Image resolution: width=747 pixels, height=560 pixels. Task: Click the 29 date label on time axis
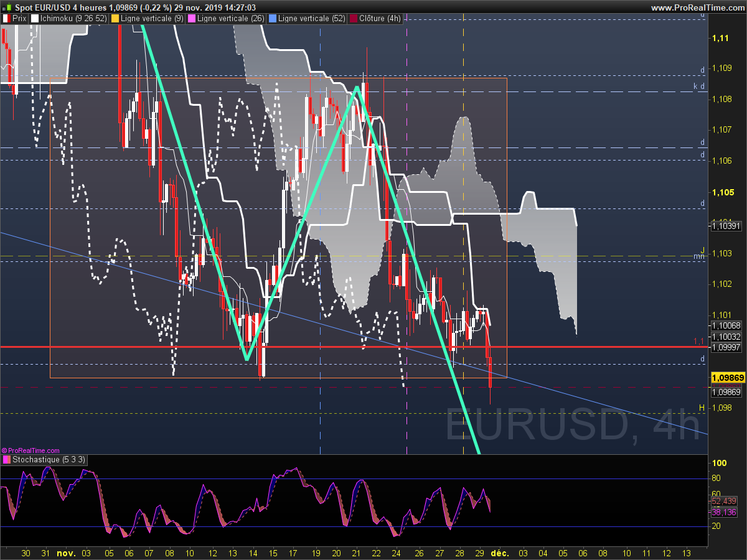pyautogui.click(x=480, y=553)
